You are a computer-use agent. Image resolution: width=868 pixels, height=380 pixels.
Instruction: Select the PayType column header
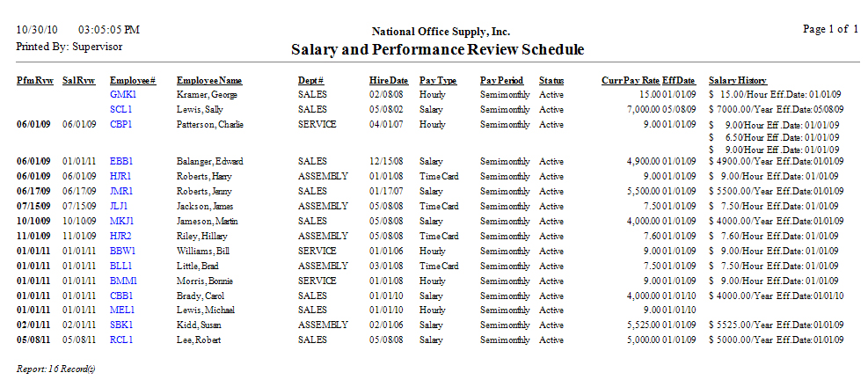[x=438, y=80]
